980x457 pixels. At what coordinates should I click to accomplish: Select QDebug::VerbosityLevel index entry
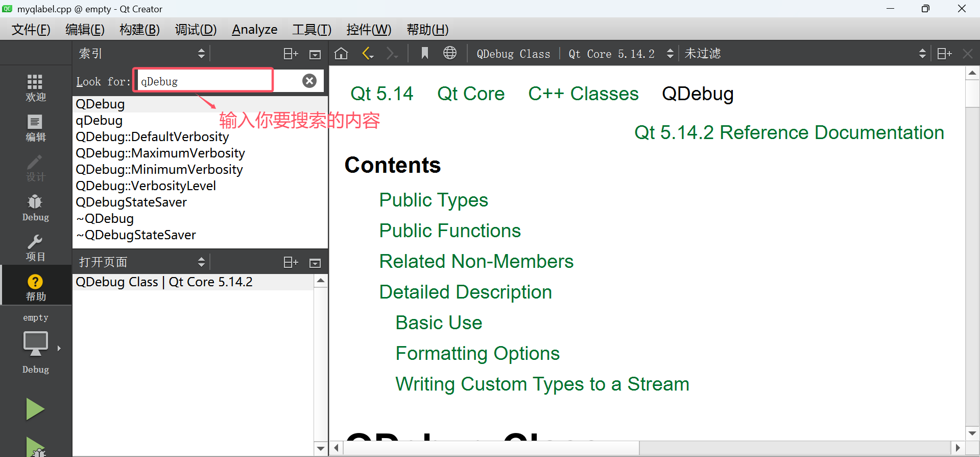[x=200, y=186]
